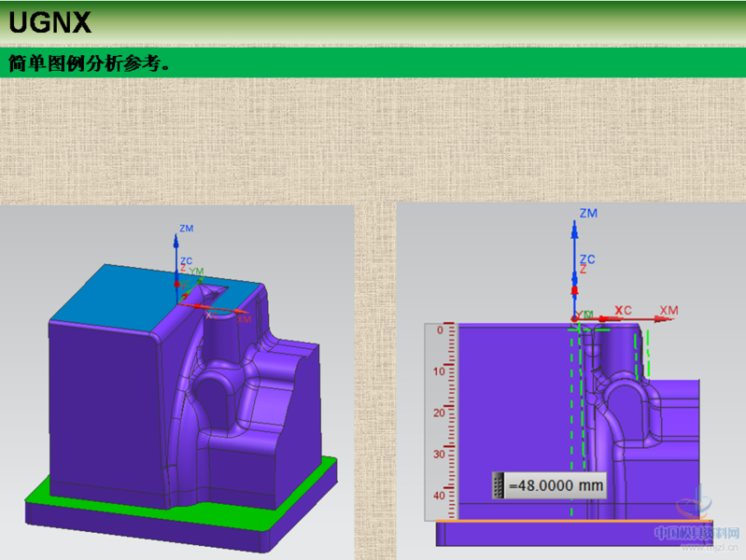Click the XM axis label in left view
Image resolution: width=746 pixels, height=560 pixels.
[244, 319]
